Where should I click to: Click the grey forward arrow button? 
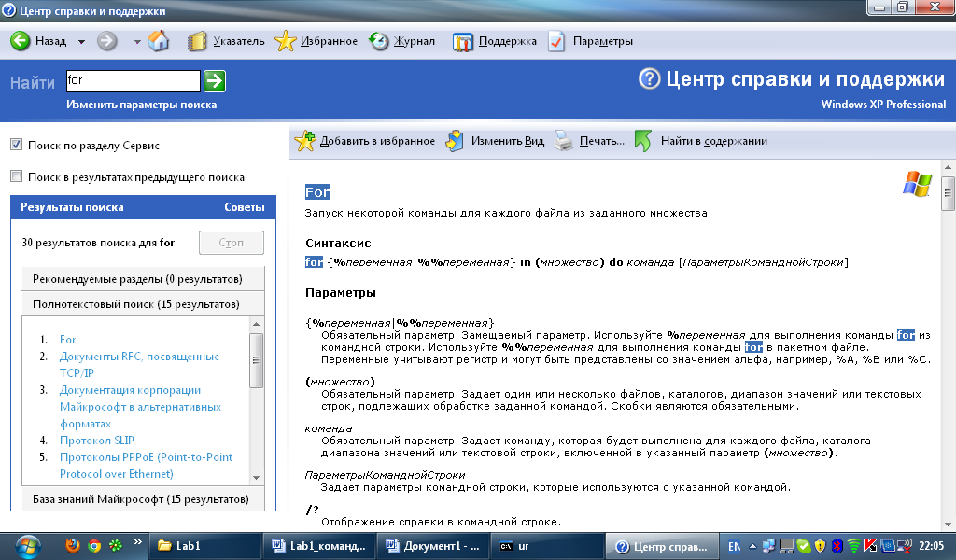click(x=107, y=41)
